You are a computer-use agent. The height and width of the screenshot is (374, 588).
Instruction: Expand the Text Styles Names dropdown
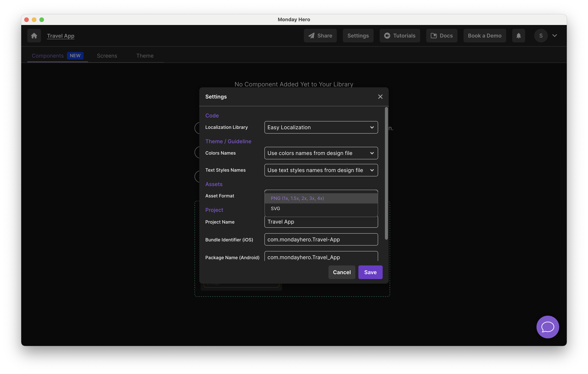click(321, 170)
